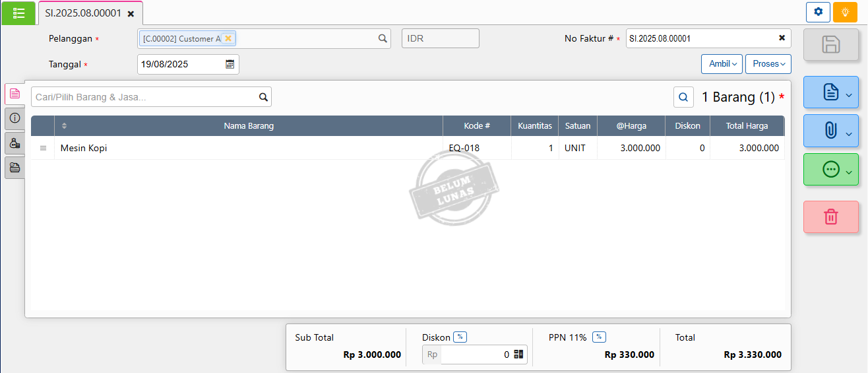
Task: Open the additional info side tab
Action: click(15, 118)
